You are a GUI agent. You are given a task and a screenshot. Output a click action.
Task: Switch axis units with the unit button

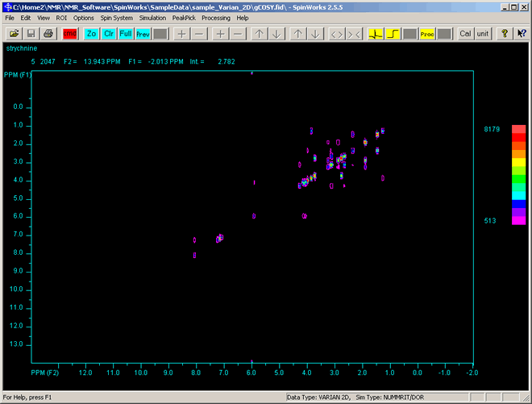point(483,34)
